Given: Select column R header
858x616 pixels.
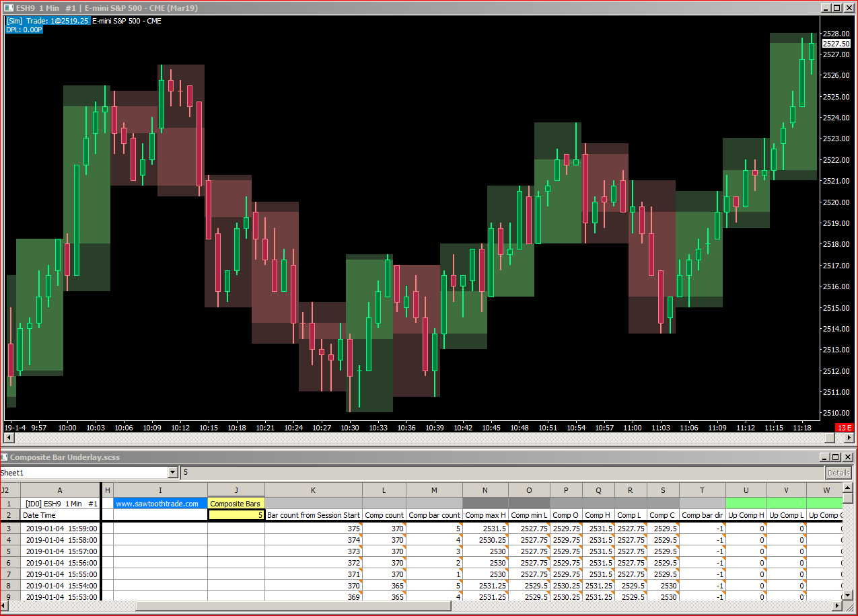Looking at the screenshot, I should coord(631,490).
